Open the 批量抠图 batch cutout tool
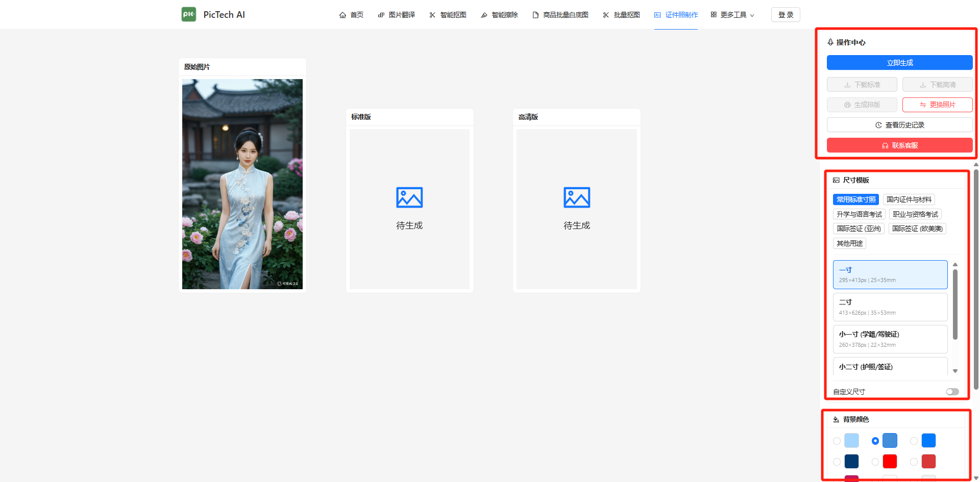 [621, 15]
